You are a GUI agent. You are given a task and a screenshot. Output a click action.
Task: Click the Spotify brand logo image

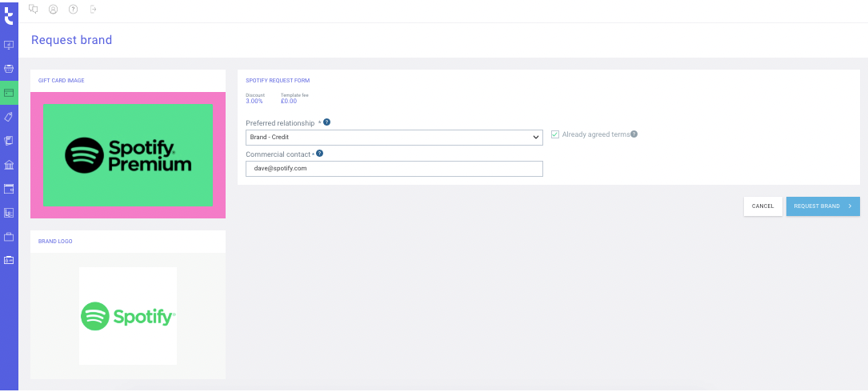coord(128,316)
